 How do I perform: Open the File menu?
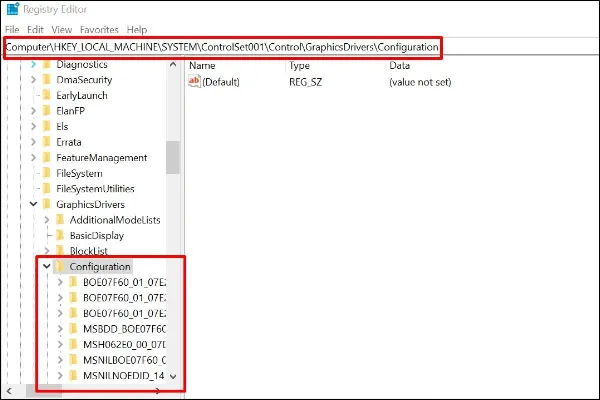click(12, 30)
